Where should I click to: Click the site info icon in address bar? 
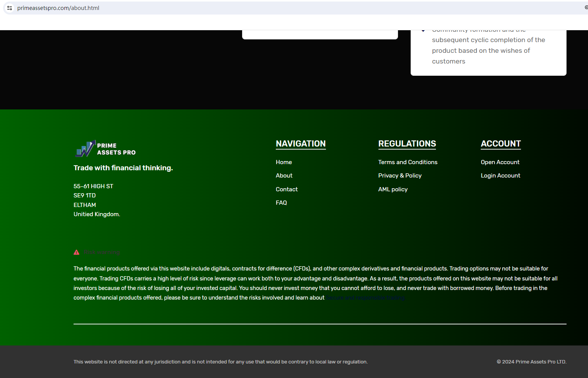click(x=10, y=8)
